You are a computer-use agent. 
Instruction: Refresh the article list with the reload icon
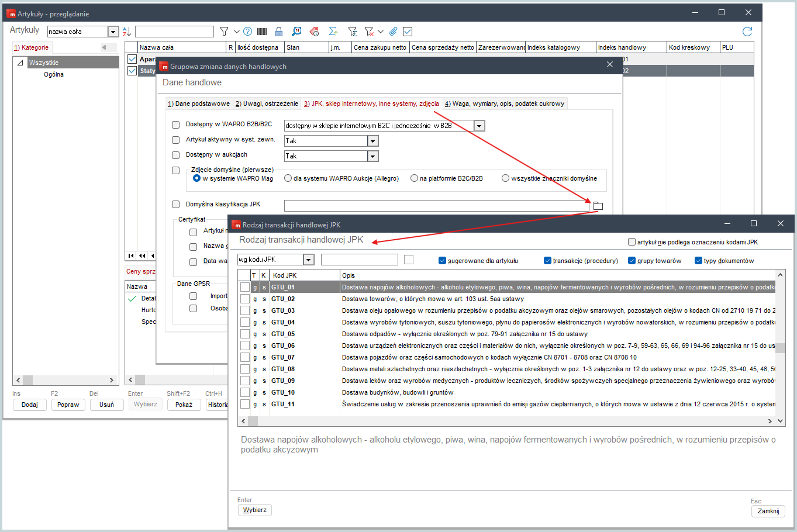(x=747, y=32)
